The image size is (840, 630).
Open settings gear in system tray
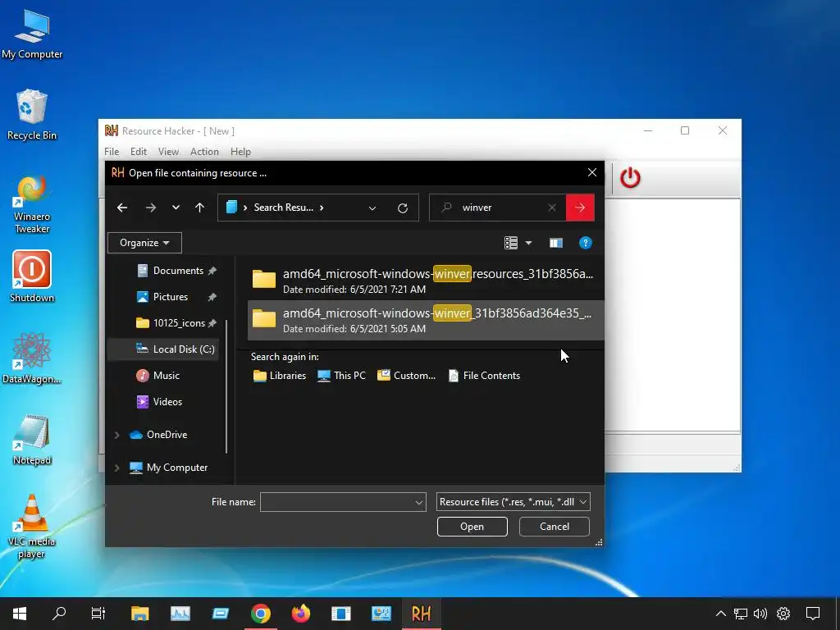[x=783, y=614]
